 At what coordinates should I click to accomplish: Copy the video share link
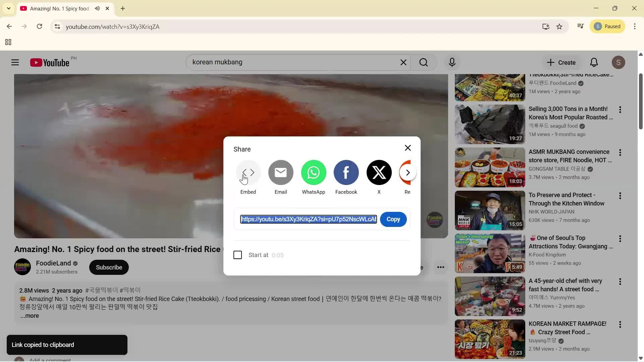tap(393, 219)
